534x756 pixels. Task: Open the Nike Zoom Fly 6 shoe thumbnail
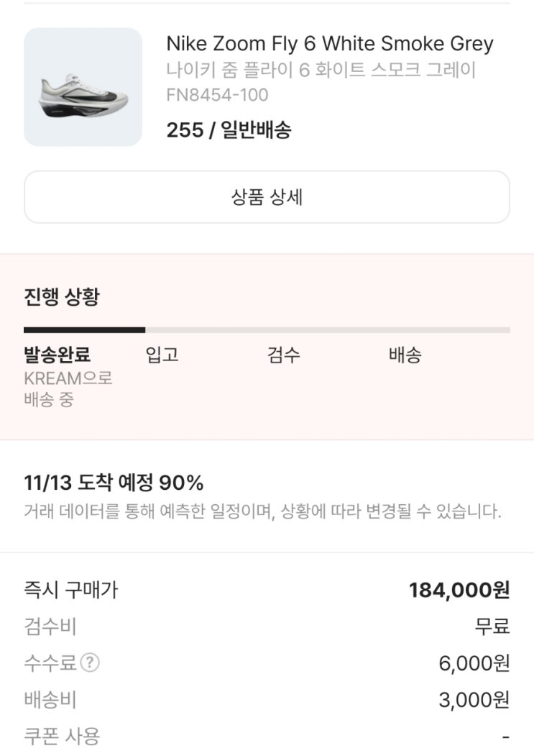pyautogui.click(x=83, y=87)
